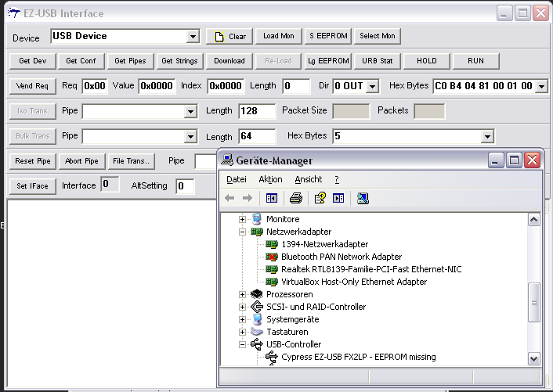The height and width of the screenshot is (392, 553).
Task: Click the Download button
Action: point(230,61)
